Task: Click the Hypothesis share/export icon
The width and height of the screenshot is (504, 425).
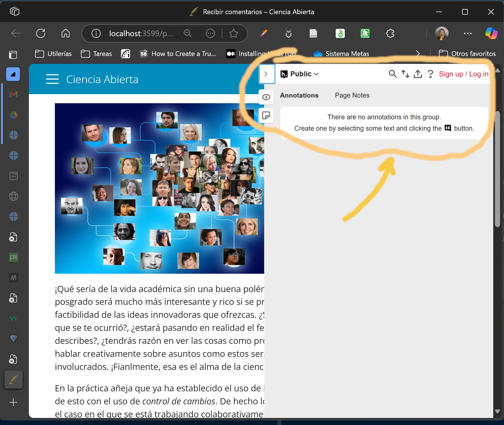Action: 418,74
